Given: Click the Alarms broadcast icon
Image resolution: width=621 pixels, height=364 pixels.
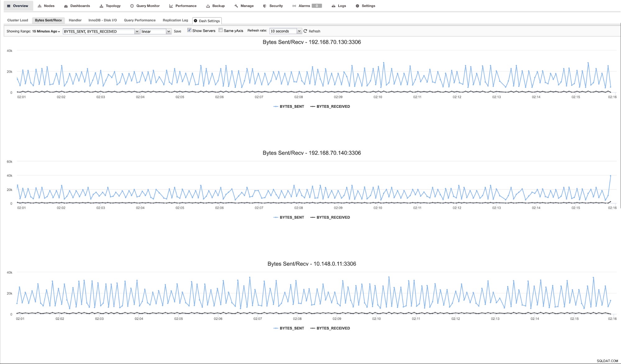Looking at the screenshot, I should [294, 6].
